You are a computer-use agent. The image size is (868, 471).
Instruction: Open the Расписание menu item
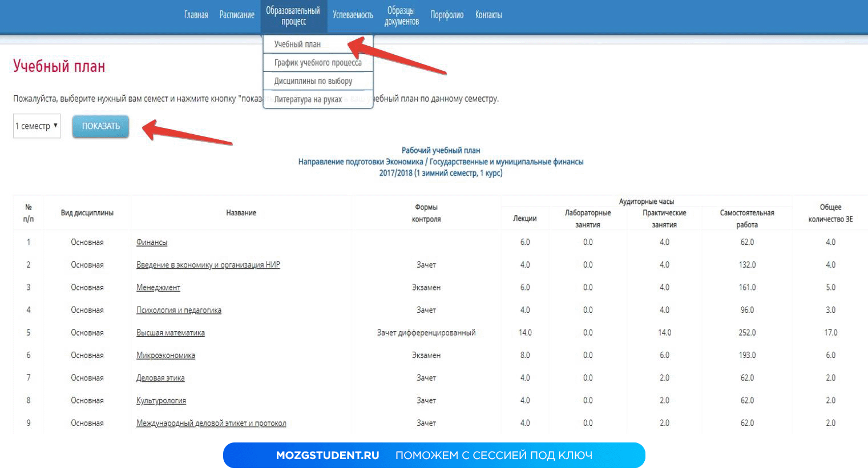click(x=237, y=15)
